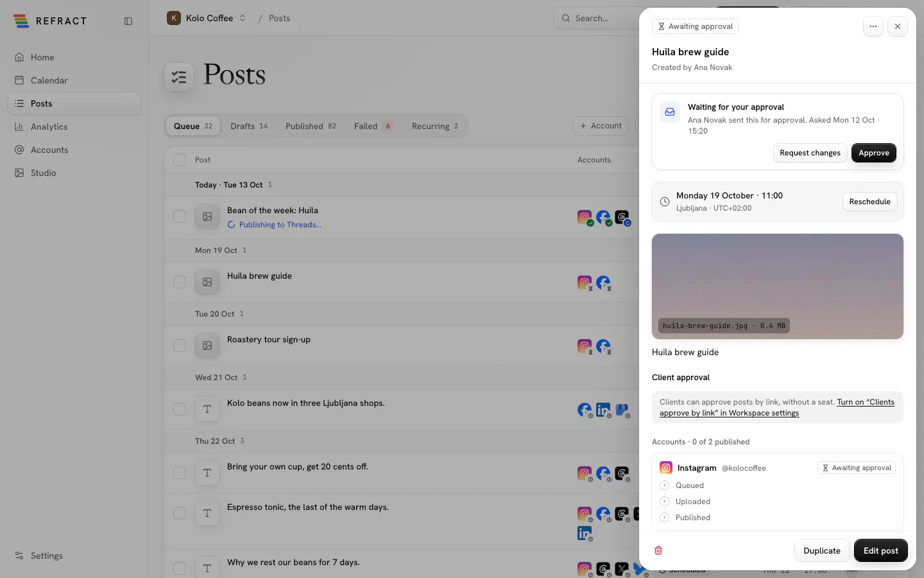Image resolution: width=924 pixels, height=578 pixels.
Task: Click Facebook icon on Kolo beans row
Action: pos(585,409)
